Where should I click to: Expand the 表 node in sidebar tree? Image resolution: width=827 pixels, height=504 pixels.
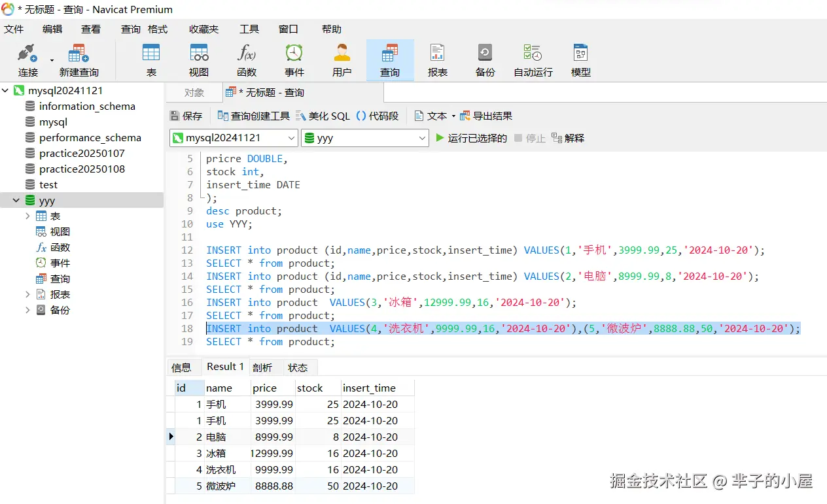click(x=27, y=216)
